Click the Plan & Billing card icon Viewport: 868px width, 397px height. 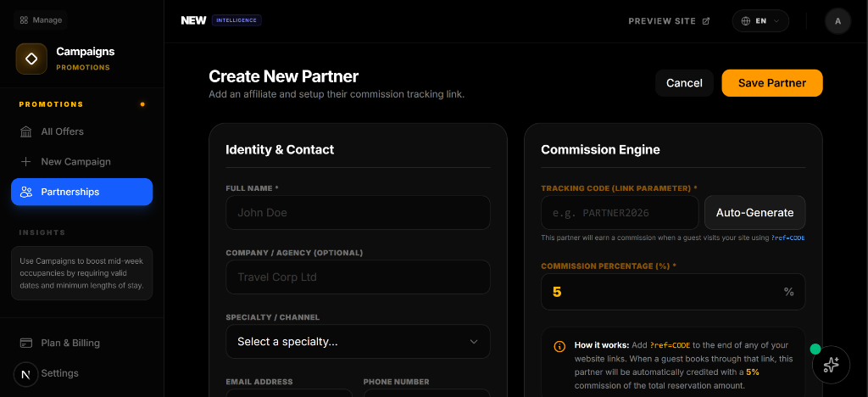pos(26,343)
